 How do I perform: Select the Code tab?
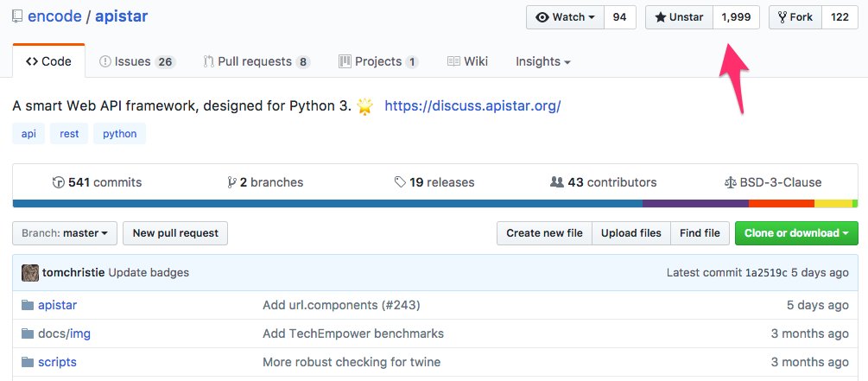(x=48, y=61)
